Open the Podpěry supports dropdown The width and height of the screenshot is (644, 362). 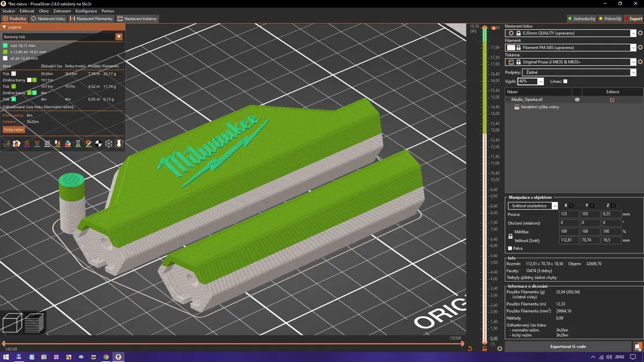click(579, 72)
